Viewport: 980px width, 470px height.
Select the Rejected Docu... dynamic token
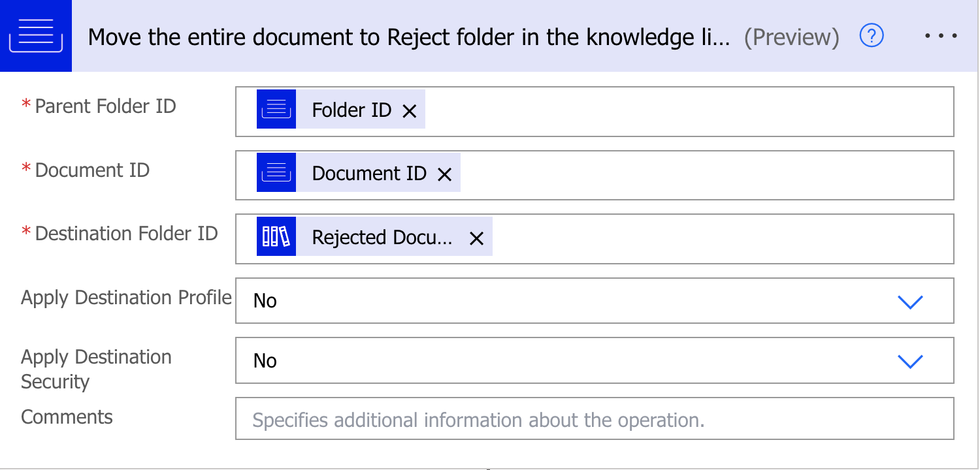point(382,238)
